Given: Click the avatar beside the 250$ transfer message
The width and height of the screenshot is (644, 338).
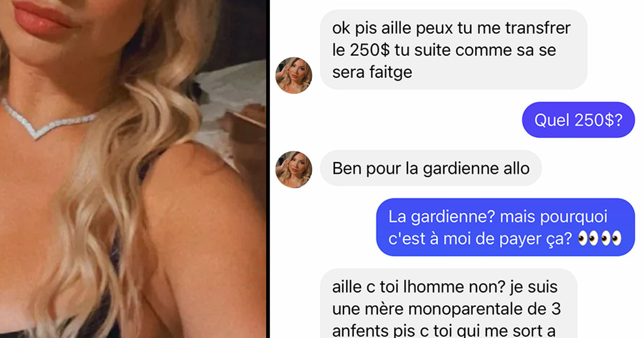Looking at the screenshot, I should [294, 76].
